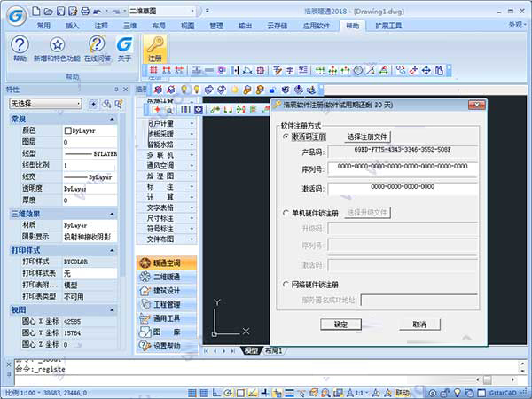
Task: Click the 线型比例 value field
Action: (90, 165)
